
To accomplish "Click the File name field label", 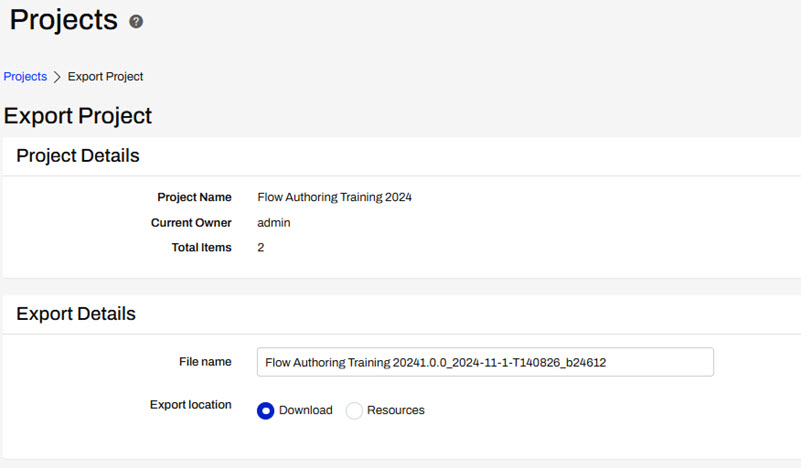I will click(208, 361).
